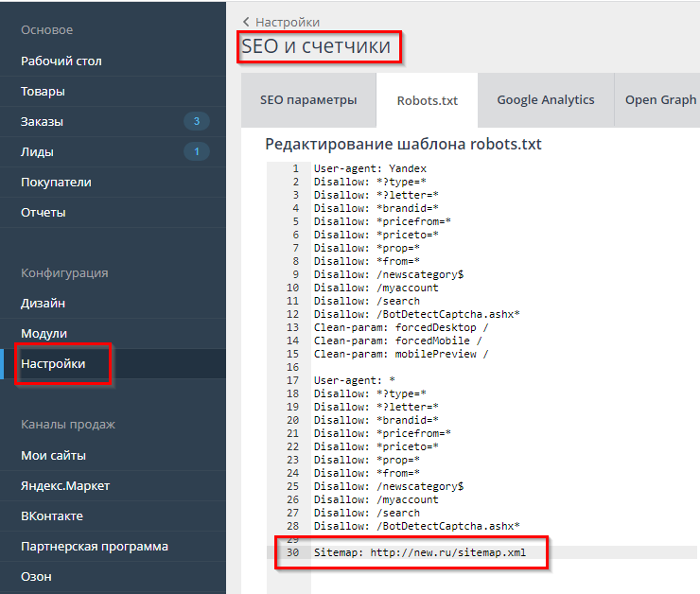
Task: Select the Open Graph tab
Action: click(659, 100)
